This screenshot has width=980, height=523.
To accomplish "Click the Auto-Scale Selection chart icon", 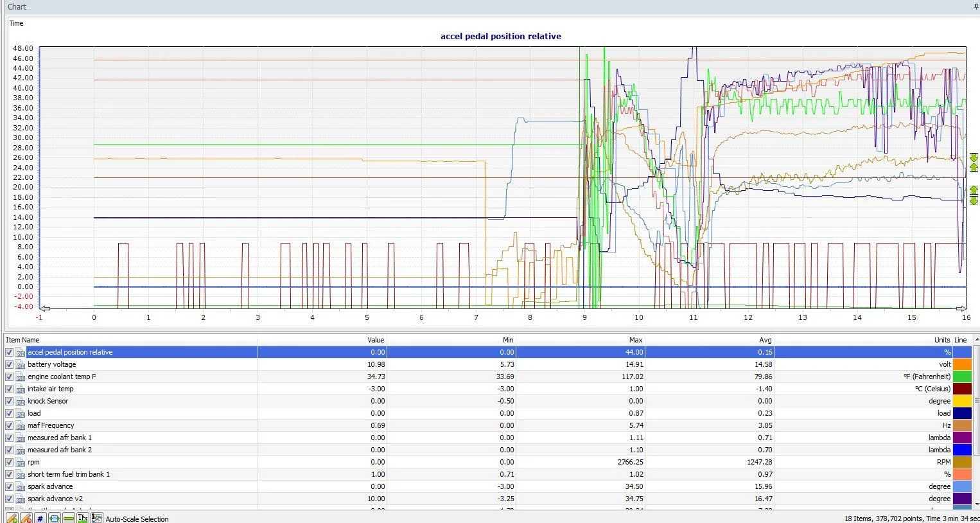I will click(97, 518).
